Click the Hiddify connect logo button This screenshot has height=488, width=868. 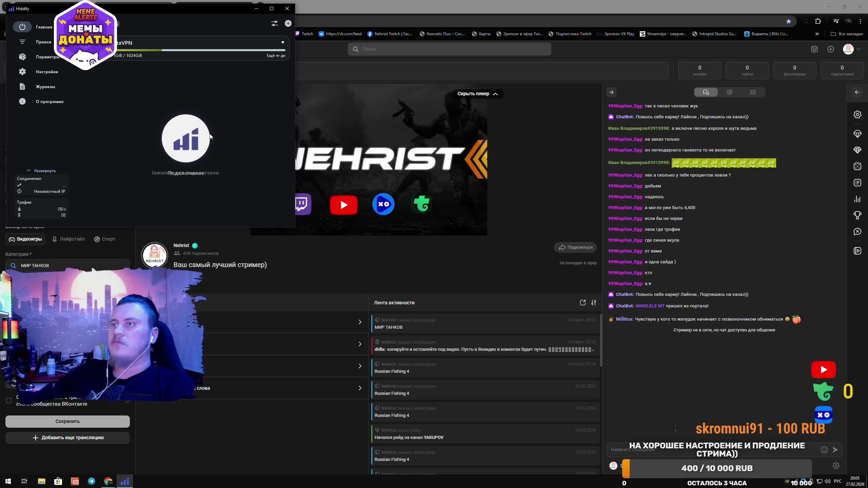(x=185, y=138)
